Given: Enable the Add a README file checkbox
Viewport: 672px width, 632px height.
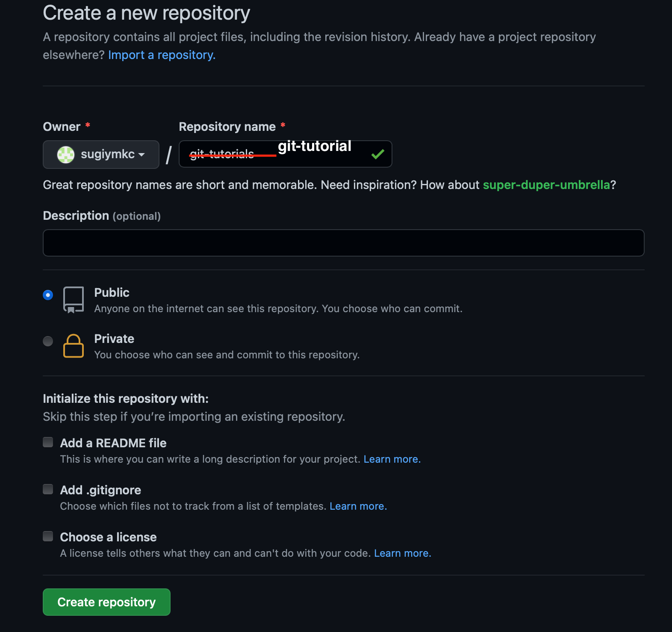Looking at the screenshot, I should coord(48,442).
